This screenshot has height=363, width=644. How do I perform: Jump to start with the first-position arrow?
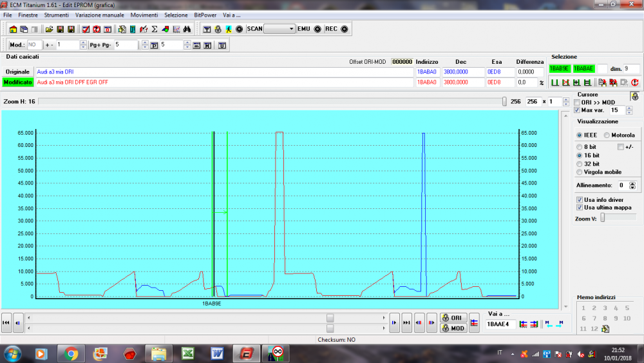coord(6,322)
